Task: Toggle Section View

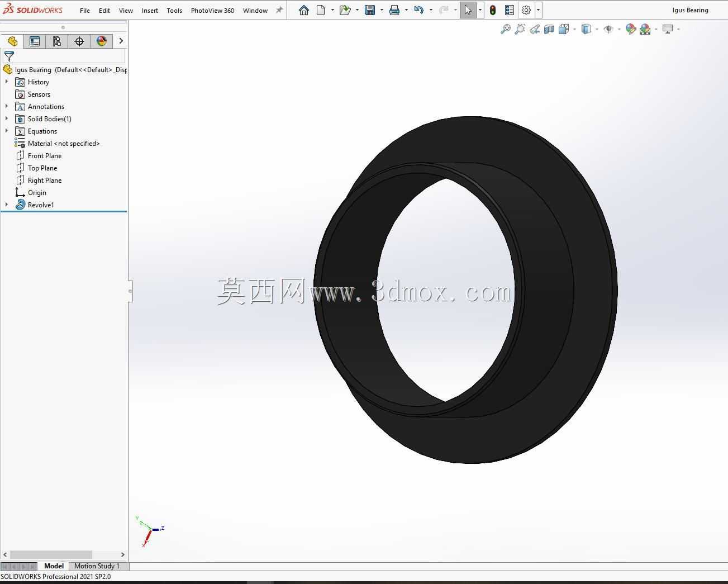Action: coord(549,29)
